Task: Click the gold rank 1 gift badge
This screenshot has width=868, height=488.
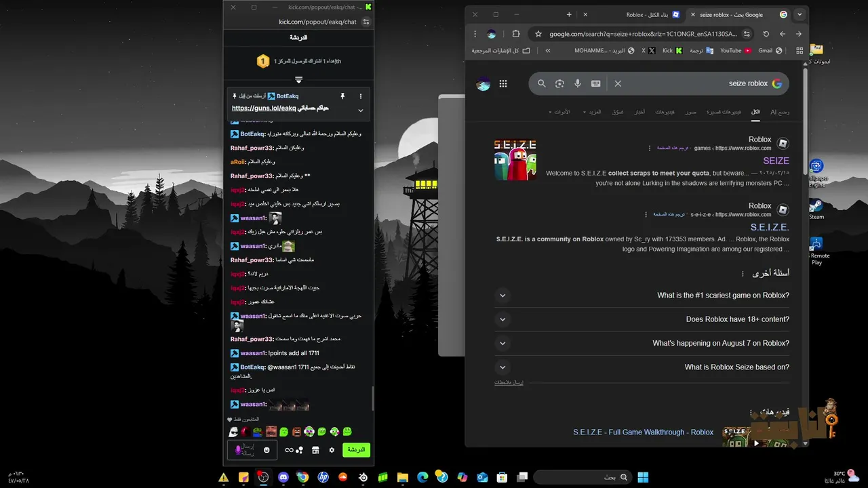Action: [x=263, y=62]
